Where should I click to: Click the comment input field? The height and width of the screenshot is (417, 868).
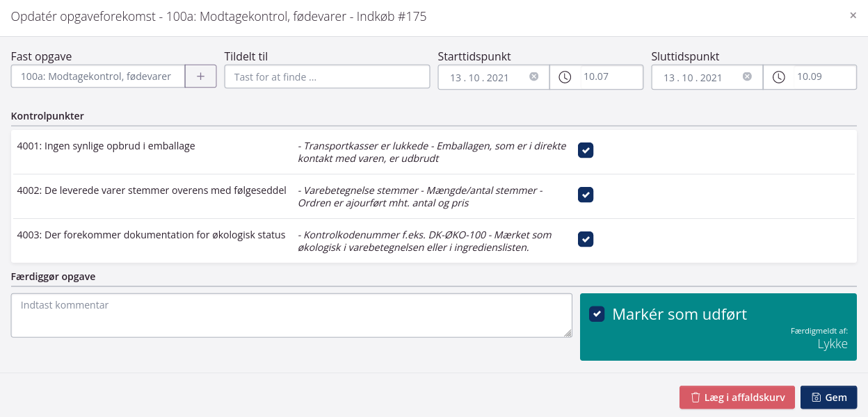(x=291, y=316)
